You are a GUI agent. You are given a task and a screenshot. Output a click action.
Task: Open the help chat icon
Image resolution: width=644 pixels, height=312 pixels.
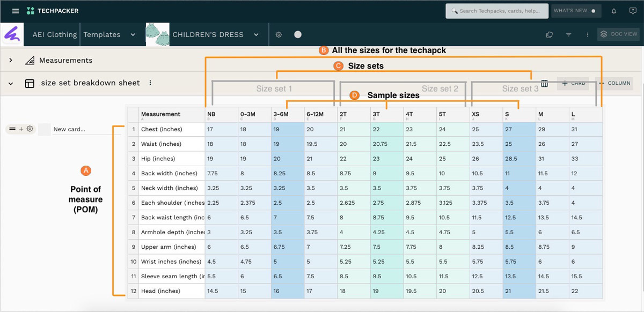633,11
